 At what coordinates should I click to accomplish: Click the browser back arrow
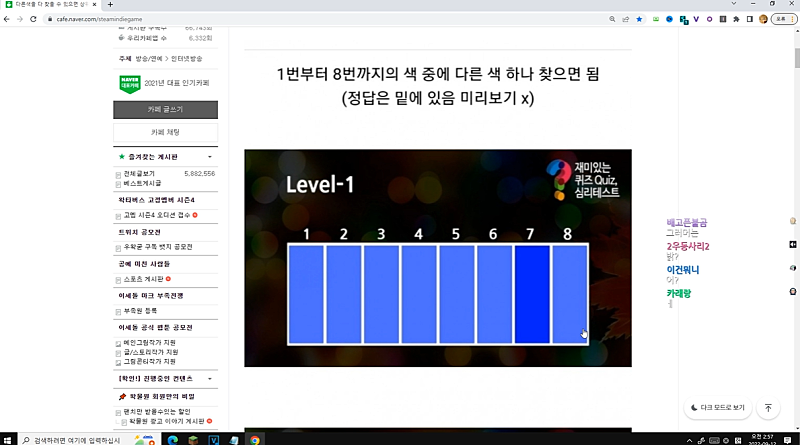point(7,19)
